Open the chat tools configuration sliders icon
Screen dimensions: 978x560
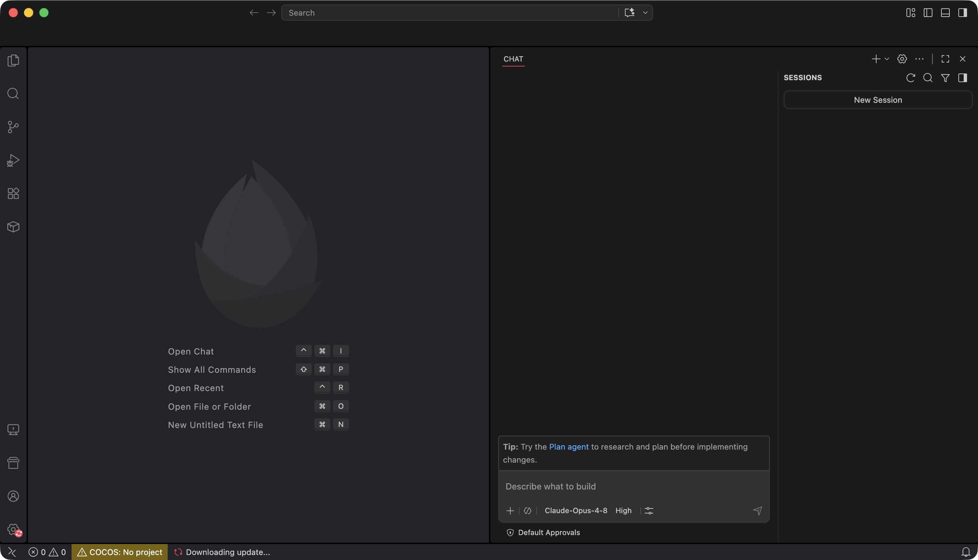tap(649, 510)
